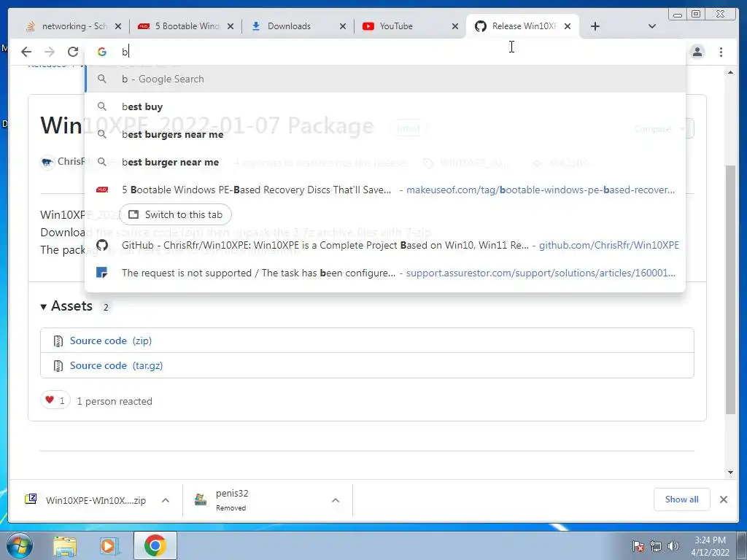Click the zip file icon for Source code (zip)
The height and width of the screenshot is (560, 747).
point(58,341)
